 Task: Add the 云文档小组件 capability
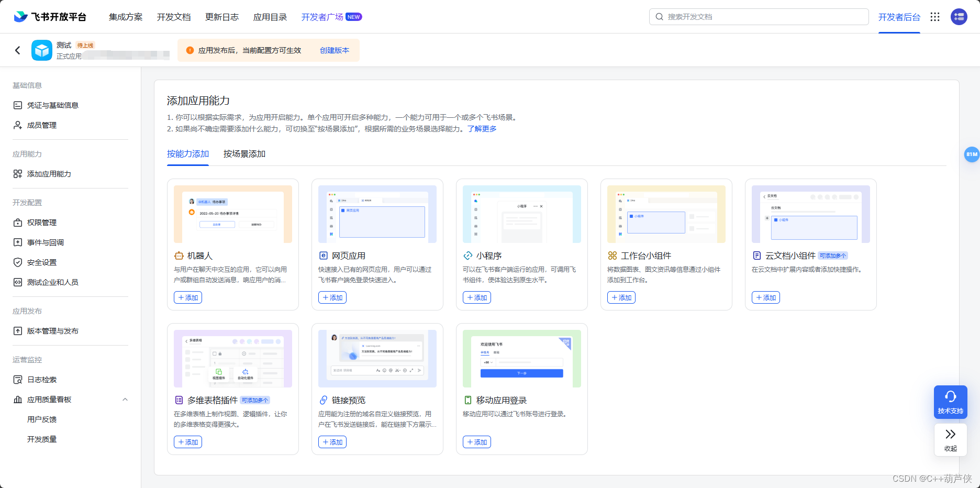[x=766, y=297]
